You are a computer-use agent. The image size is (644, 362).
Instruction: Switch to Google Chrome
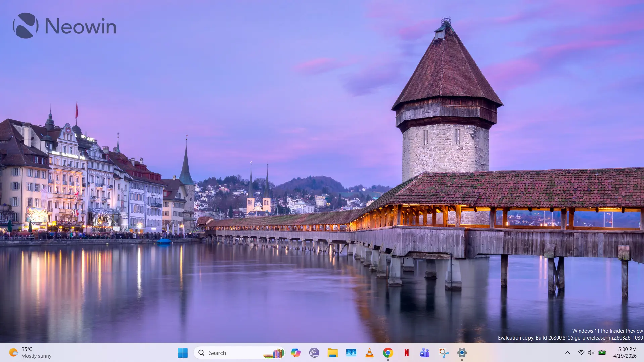[x=388, y=353]
